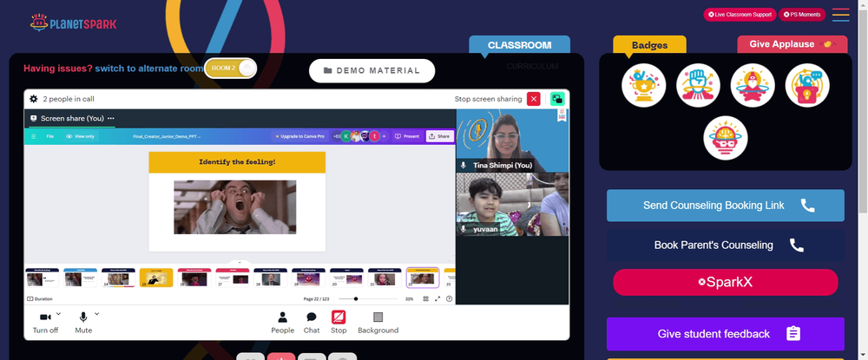This screenshot has height=360, width=868.
Task: Click Give student feedback button
Action: [x=725, y=334]
